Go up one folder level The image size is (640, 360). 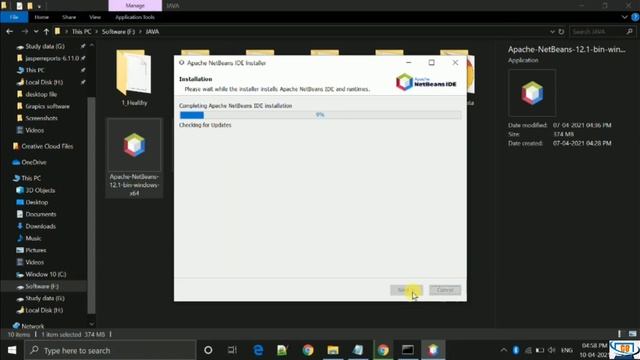(46, 31)
